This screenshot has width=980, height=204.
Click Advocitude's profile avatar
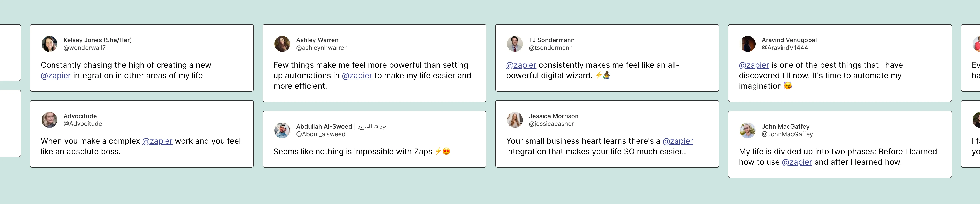click(x=49, y=120)
